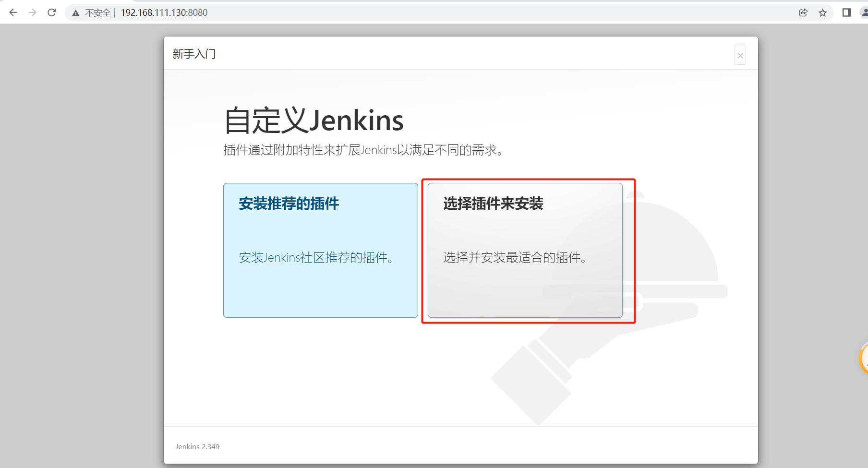
Task: Click the not-secure warning icon
Action: (x=76, y=13)
